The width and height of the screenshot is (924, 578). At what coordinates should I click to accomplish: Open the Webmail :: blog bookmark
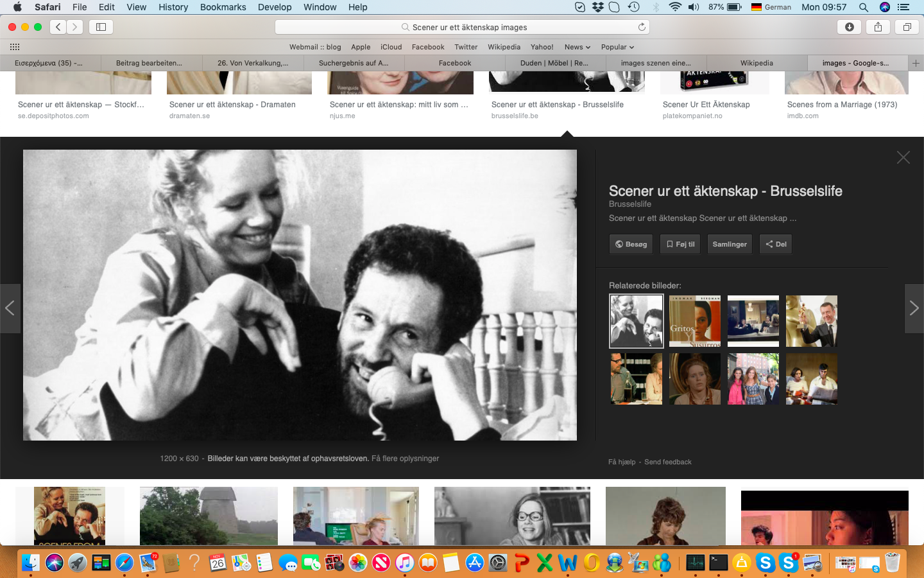(x=315, y=47)
